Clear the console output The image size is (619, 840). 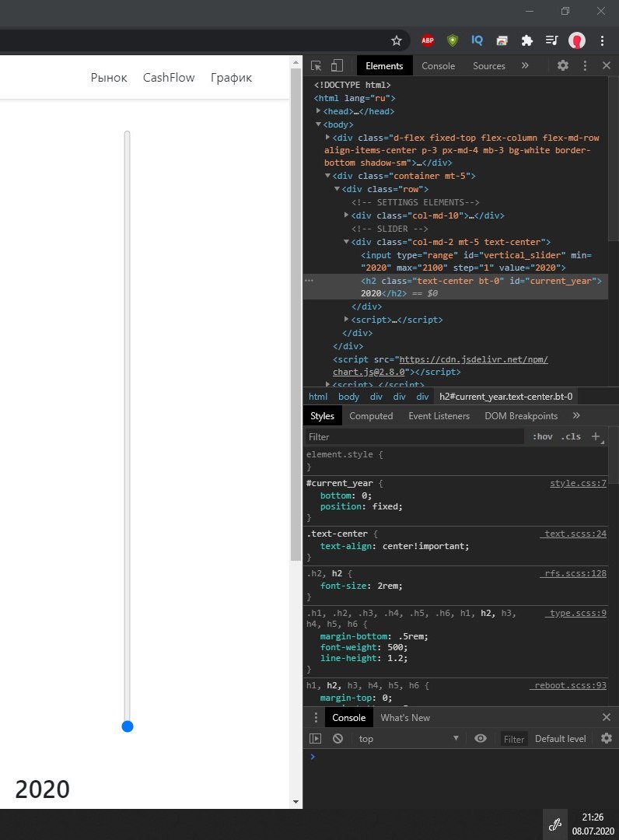pos(337,738)
